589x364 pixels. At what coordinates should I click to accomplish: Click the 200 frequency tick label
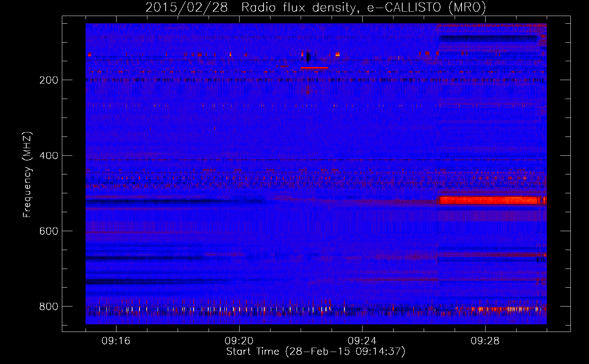49,80
